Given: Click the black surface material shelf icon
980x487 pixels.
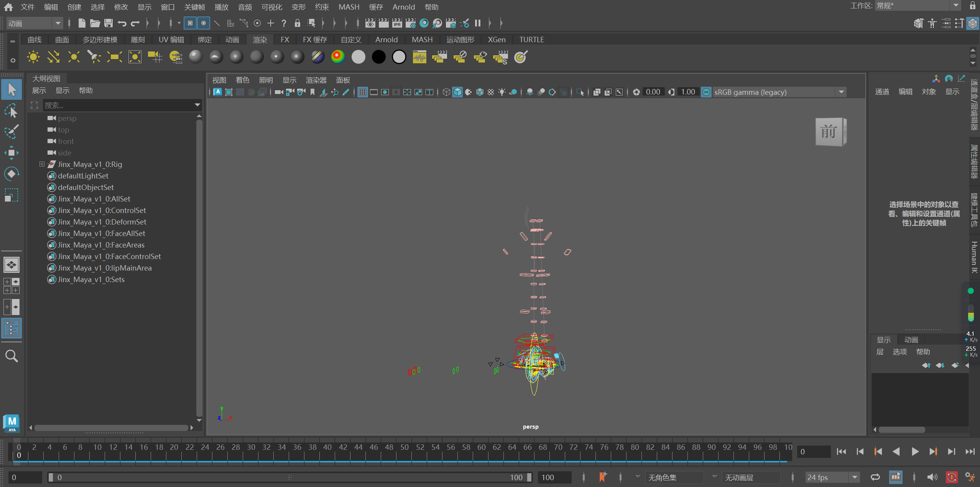Looking at the screenshot, I should [378, 57].
